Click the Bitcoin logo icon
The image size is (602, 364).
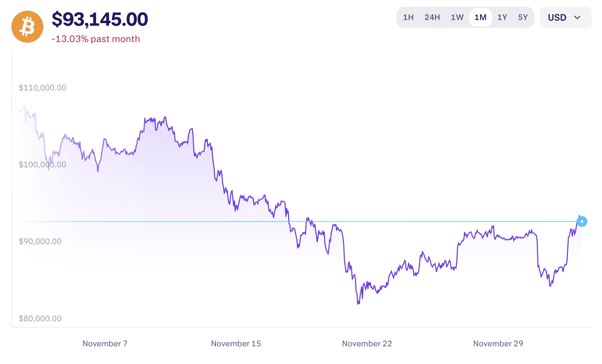[x=27, y=26]
